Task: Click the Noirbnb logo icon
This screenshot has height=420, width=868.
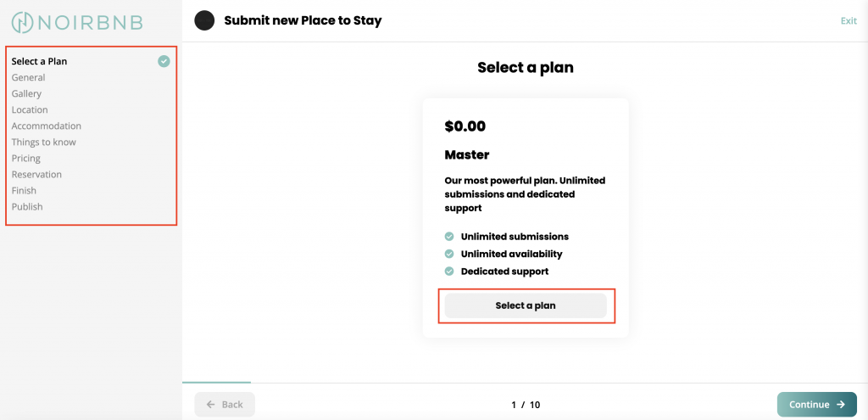Action: (x=22, y=22)
